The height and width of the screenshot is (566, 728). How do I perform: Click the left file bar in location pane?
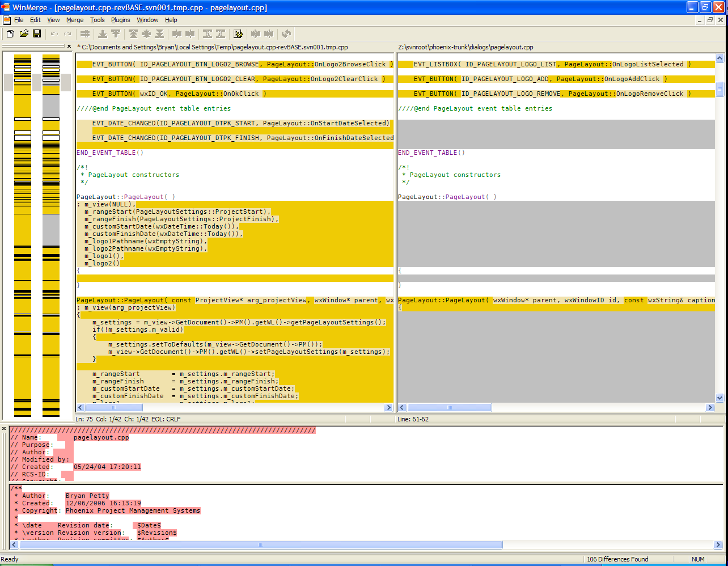point(23,235)
